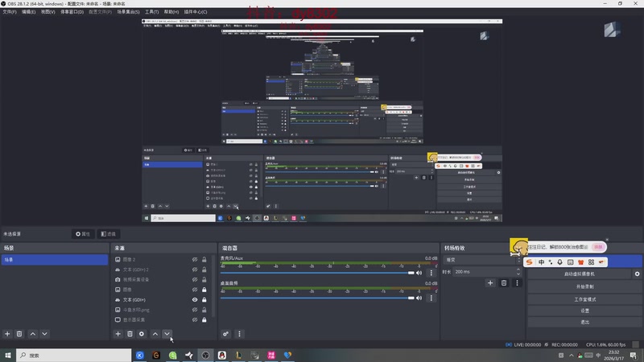This screenshot has width=644, height=362.
Task: Click the 滤镜 filters button
Action: pos(109,234)
